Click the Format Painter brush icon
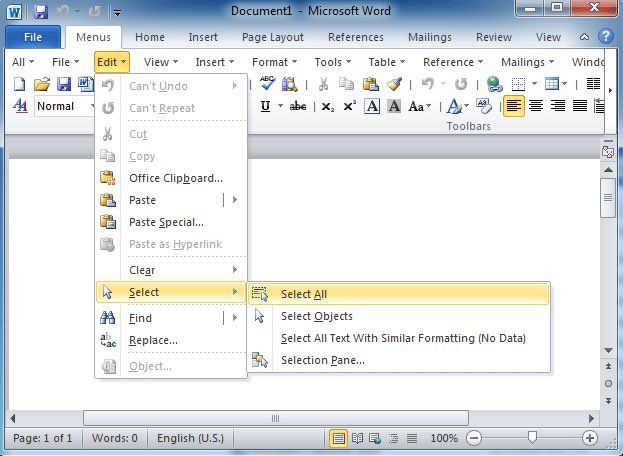This screenshot has width=623, height=456. pos(394,85)
